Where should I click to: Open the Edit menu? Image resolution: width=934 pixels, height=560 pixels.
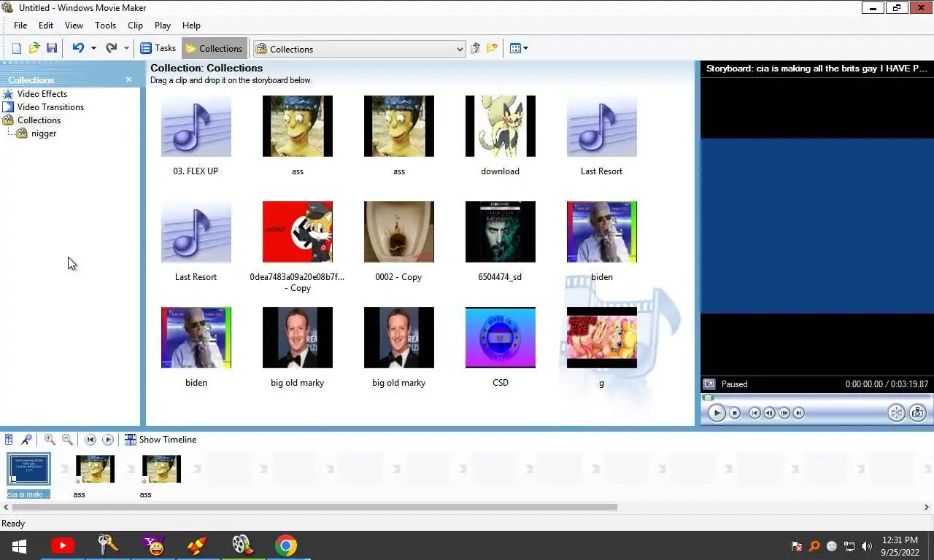(x=46, y=25)
